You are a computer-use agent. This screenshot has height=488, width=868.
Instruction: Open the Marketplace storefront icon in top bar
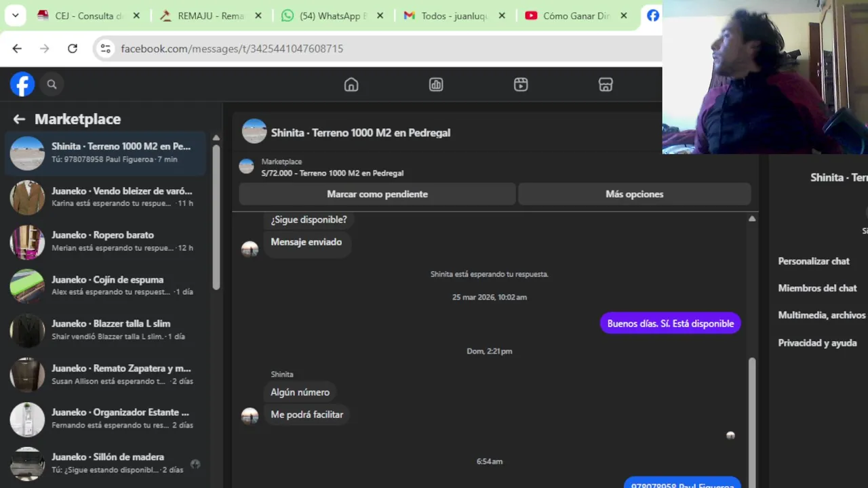pos(606,85)
